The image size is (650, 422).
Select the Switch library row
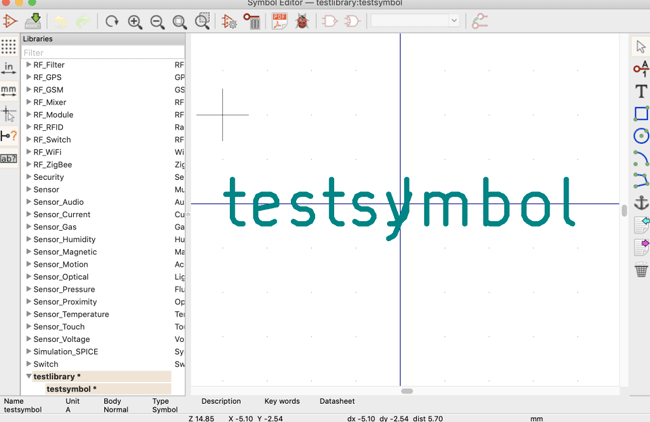pos(103,364)
